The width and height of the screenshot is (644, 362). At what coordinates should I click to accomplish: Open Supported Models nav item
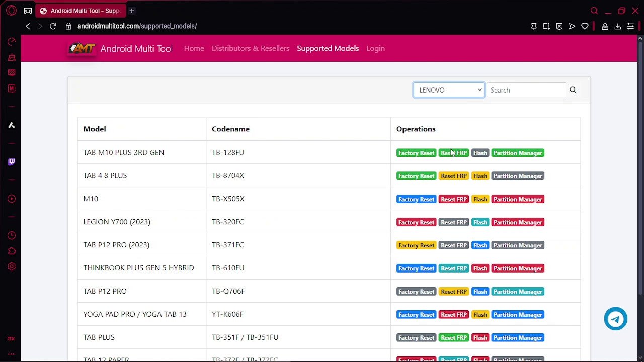point(328,48)
